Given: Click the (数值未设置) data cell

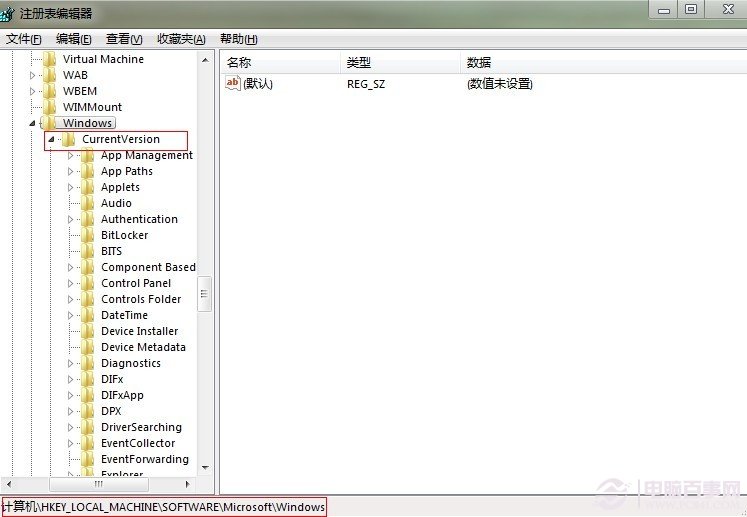Looking at the screenshot, I should (x=499, y=84).
